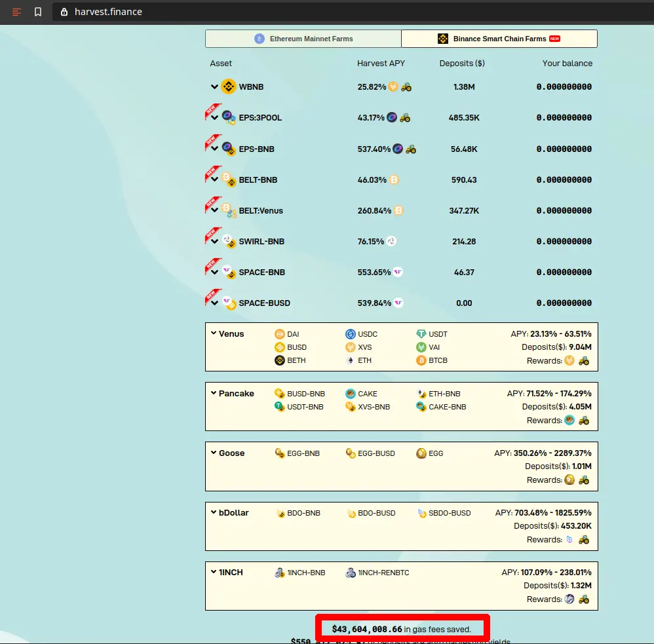Toggle the bDollar group chevron

[214, 512]
